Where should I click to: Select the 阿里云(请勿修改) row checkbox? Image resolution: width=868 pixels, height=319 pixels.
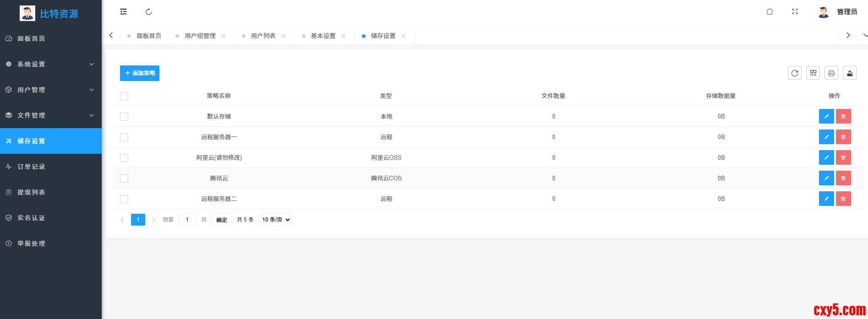(x=124, y=158)
